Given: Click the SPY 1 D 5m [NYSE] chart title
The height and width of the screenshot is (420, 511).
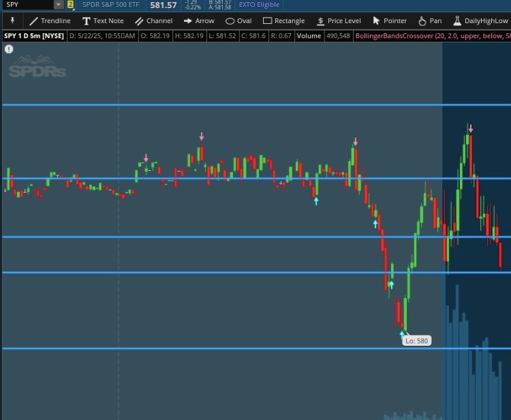Looking at the screenshot, I should point(34,36).
